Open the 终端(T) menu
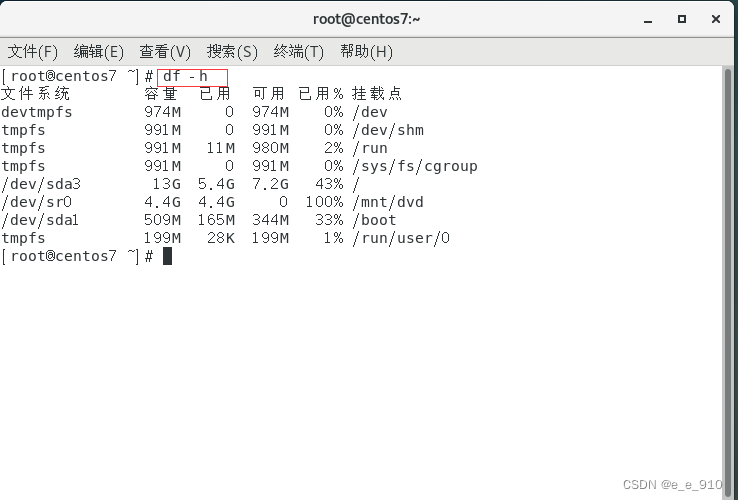 pyautogui.click(x=299, y=51)
